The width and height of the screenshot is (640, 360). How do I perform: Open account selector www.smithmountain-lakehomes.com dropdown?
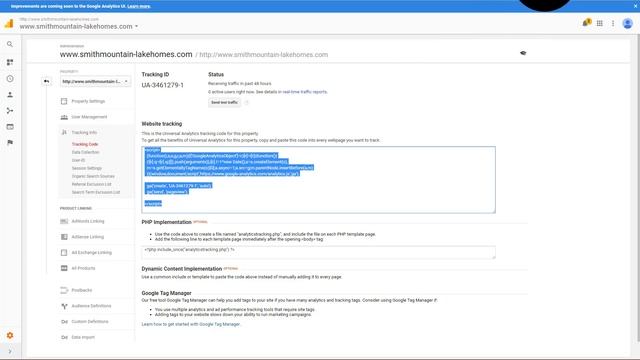tap(79, 26)
